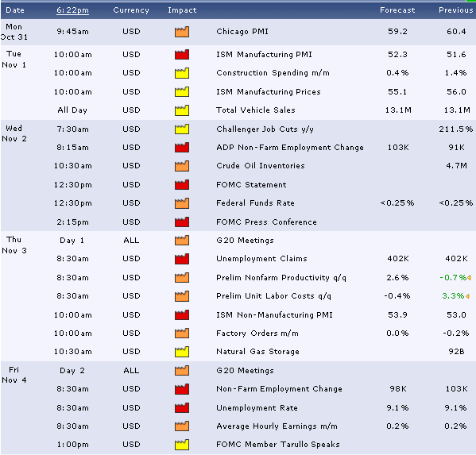
Task: Click the red impact icon for Non-Farm Employment Change
Action: pyautogui.click(x=182, y=389)
